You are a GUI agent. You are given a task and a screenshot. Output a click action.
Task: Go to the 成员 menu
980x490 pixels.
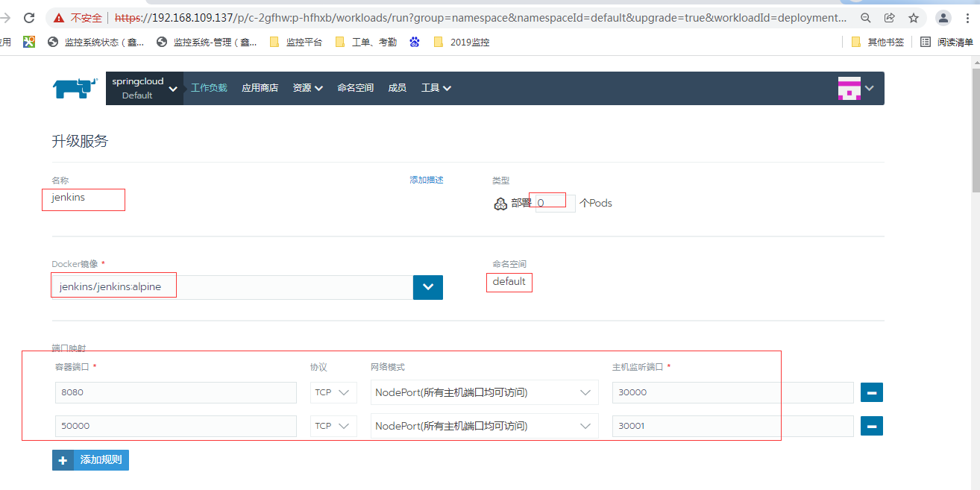pyautogui.click(x=397, y=88)
